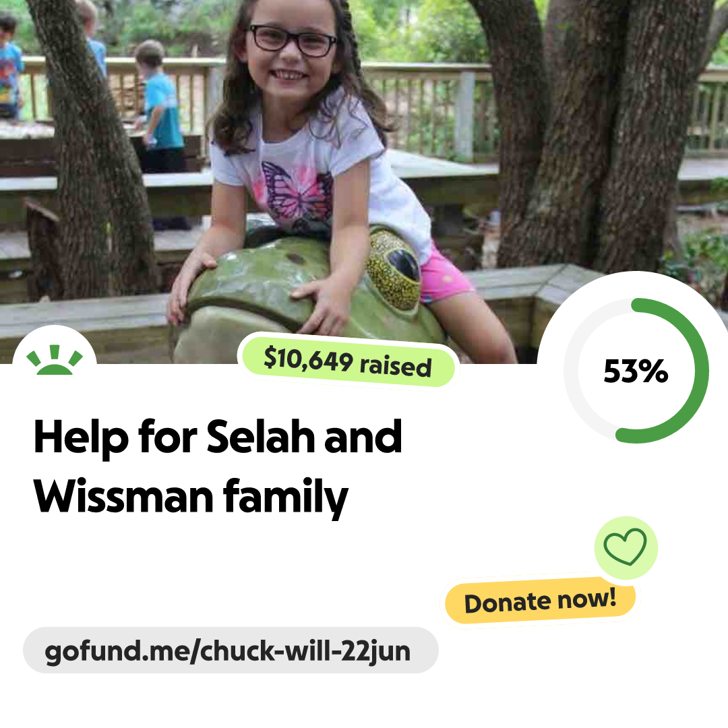Screen dimensions: 728x728
Task: Click the word family in the title
Action: pyautogui.click(x=285, y=499)
